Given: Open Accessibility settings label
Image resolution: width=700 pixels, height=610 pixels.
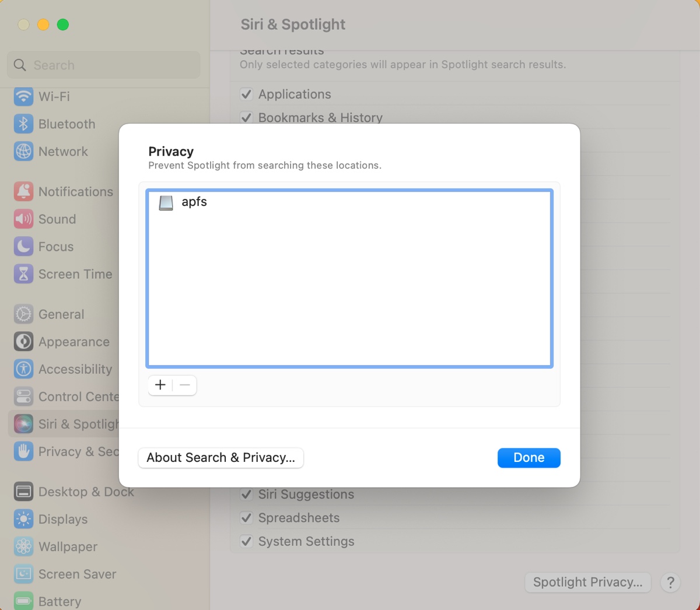Looking at the screenshot, I should [x=75, y=369].
